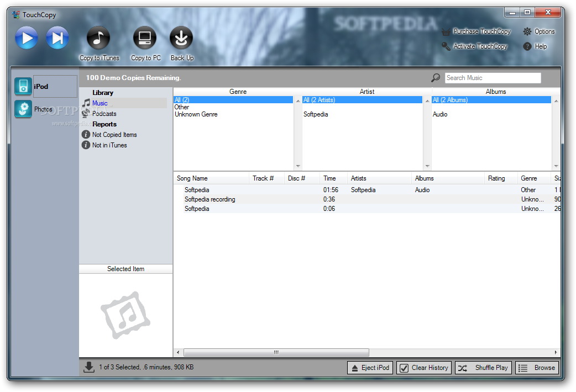The width and height of the screenshot is (576, 392).
Task: Select All (2 Albums) entry
Action: (491, 100)
